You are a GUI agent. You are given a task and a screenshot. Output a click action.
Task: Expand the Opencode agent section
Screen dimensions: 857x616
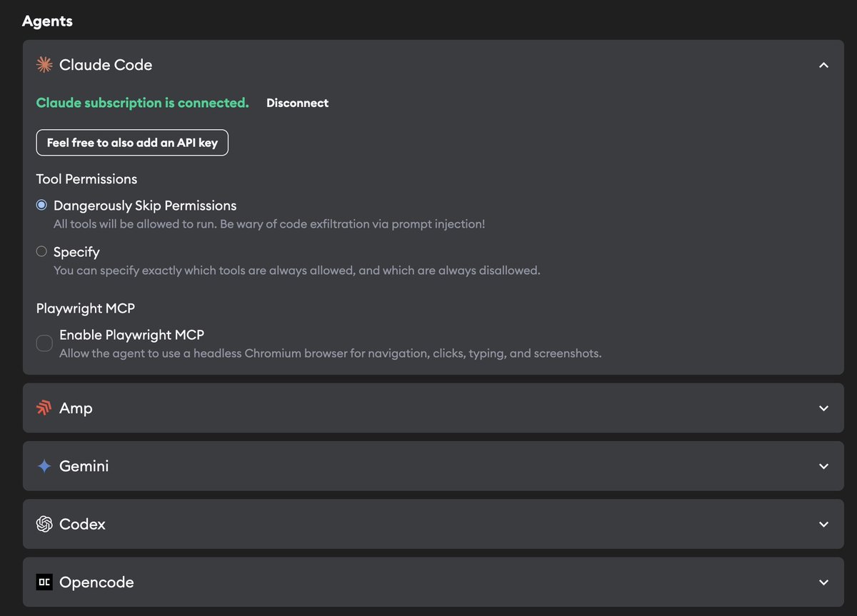pyautogui.click(x=823, y=582)
